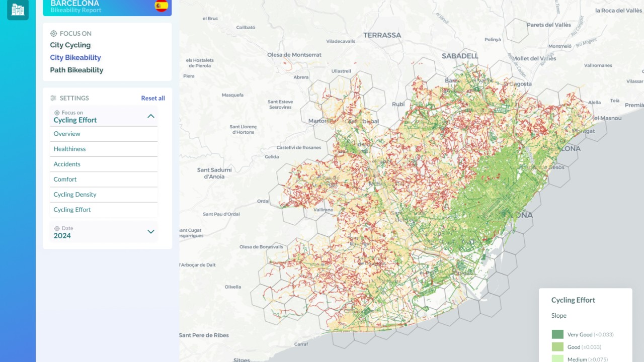Screen dimensions: 644x362
Task: Pick the Comfort option
Action: click(65, 179)
